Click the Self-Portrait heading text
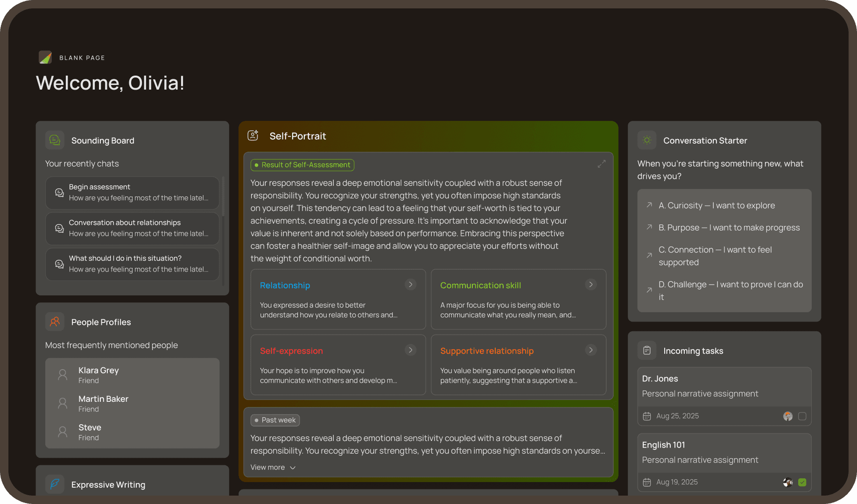Image resolution: width=857 pixels, height=504 pixels. (x=298, y=136)
